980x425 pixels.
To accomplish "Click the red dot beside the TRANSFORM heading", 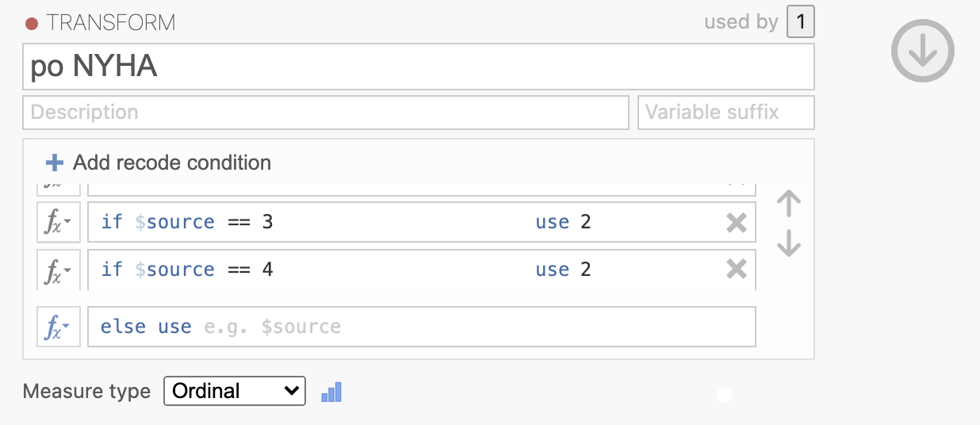I will click(x=32, y=24).
